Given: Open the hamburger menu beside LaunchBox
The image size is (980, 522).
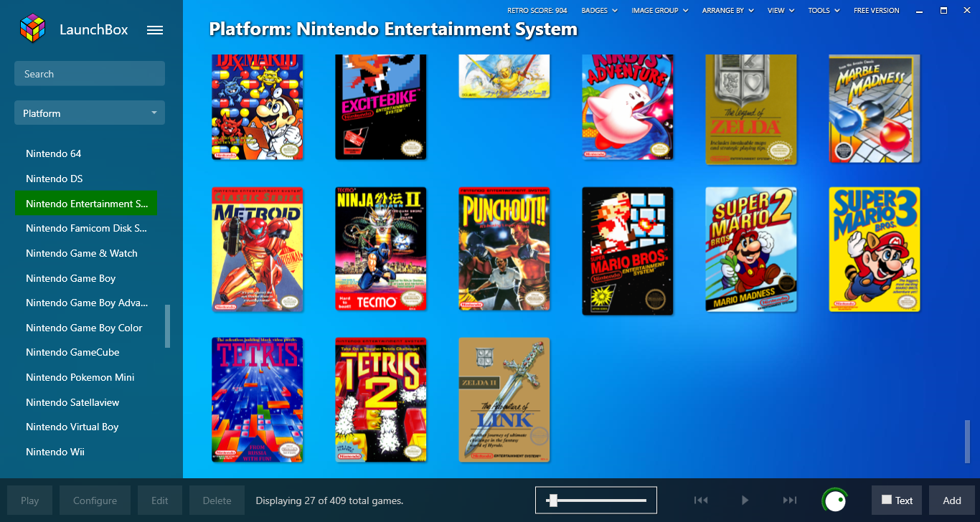Looking at the screenshot, I should click(x=155, y=30).
